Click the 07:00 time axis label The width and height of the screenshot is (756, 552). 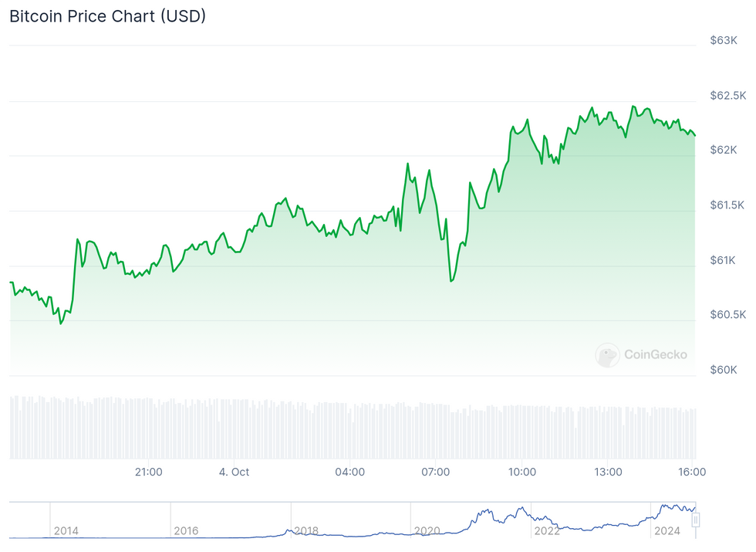point(436,472)
